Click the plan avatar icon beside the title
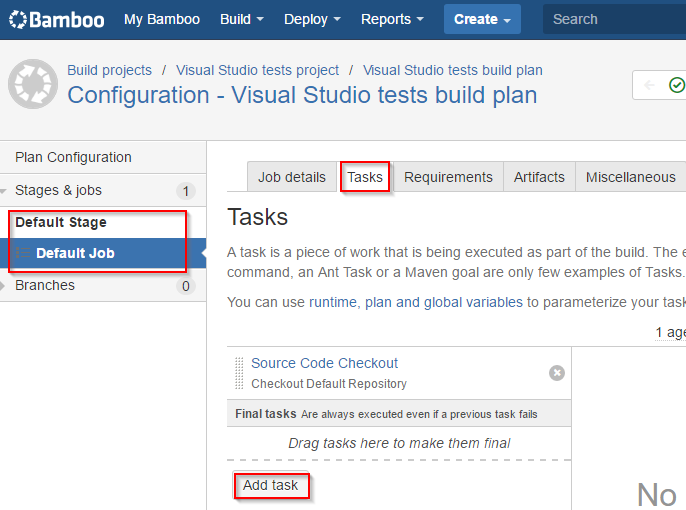This screenshot has height=510, width=686. pyautogui.click(x=33, y=84)
